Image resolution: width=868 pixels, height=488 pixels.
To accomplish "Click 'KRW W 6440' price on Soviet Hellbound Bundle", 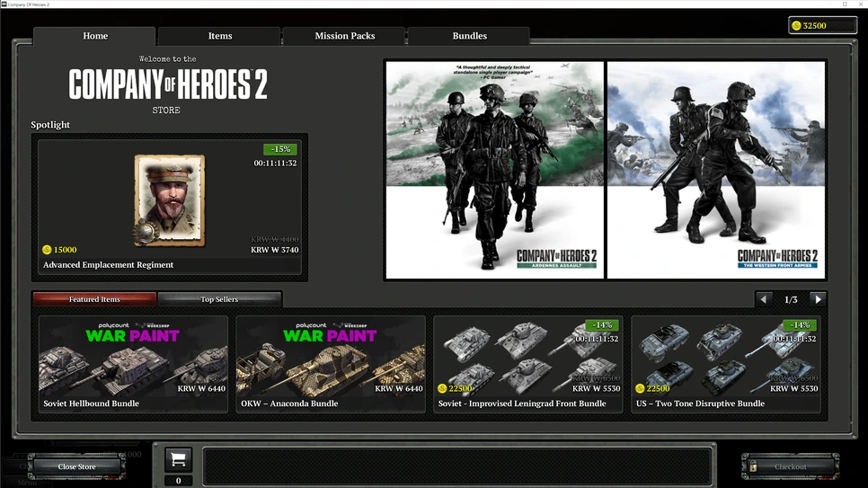I will tap(201, 388).
